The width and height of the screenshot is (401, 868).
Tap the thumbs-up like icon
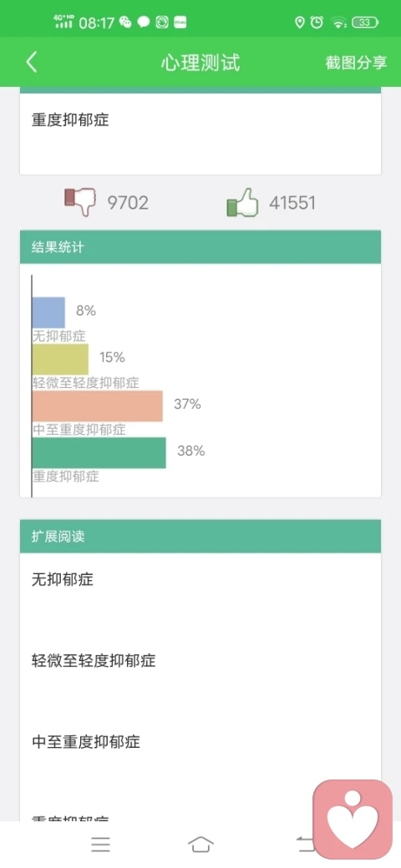tap(242, 202)
